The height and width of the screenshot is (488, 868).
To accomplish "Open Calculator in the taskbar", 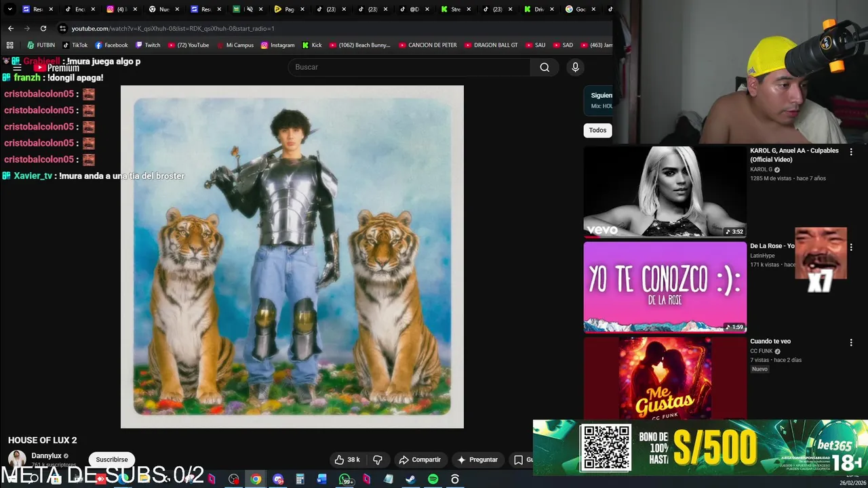I will 300,479.
